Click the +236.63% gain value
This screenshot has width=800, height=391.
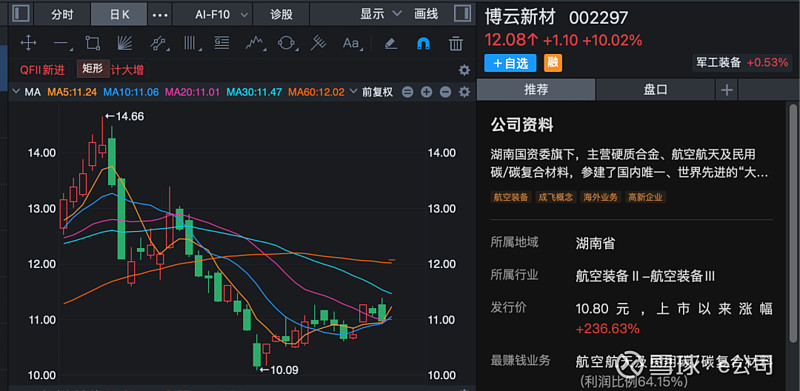[607, 329]
